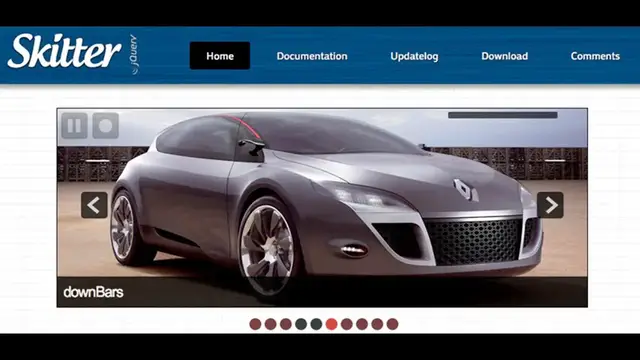Image resolution: width=640 pixels, height=360 pixels.
Task: Click the slide progress bar
Action: tap(503, 115)
